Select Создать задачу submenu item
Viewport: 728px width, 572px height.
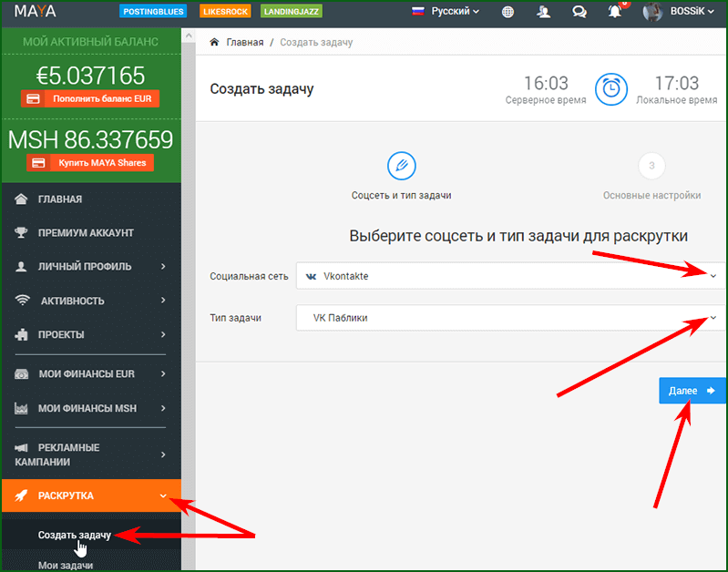75,535
